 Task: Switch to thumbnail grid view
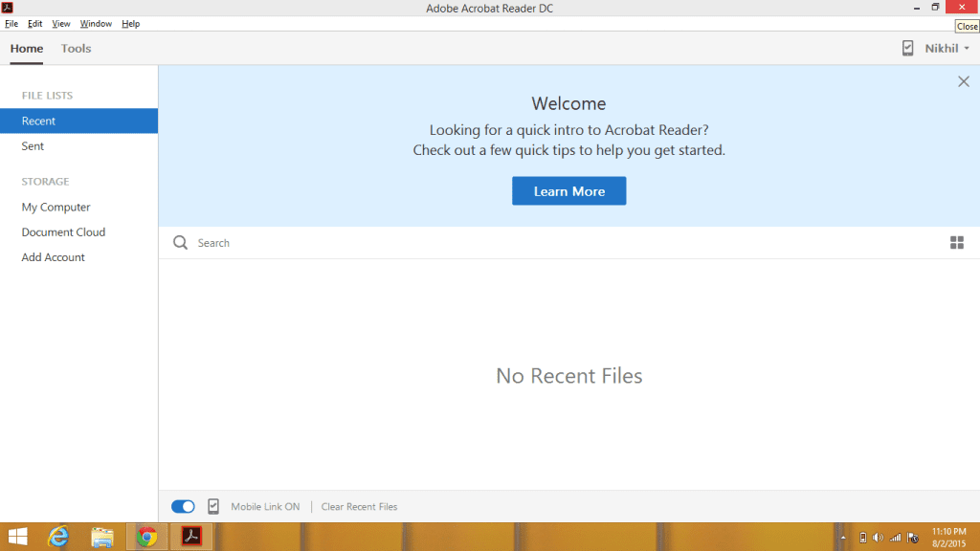point(957,242)
